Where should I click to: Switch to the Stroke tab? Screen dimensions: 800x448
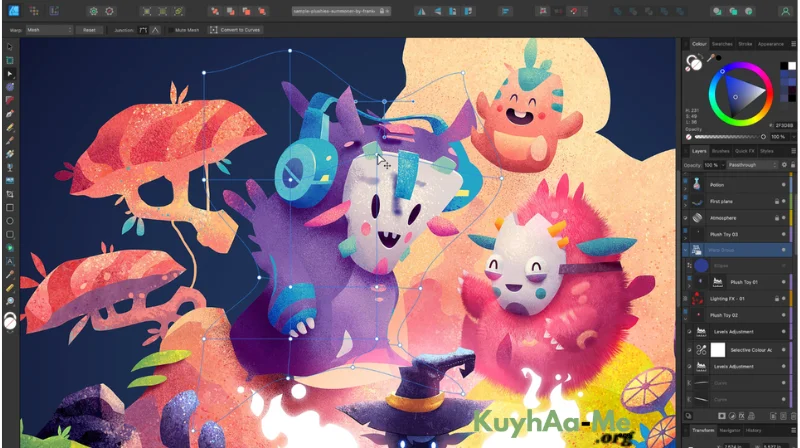[x=745, y=44]
